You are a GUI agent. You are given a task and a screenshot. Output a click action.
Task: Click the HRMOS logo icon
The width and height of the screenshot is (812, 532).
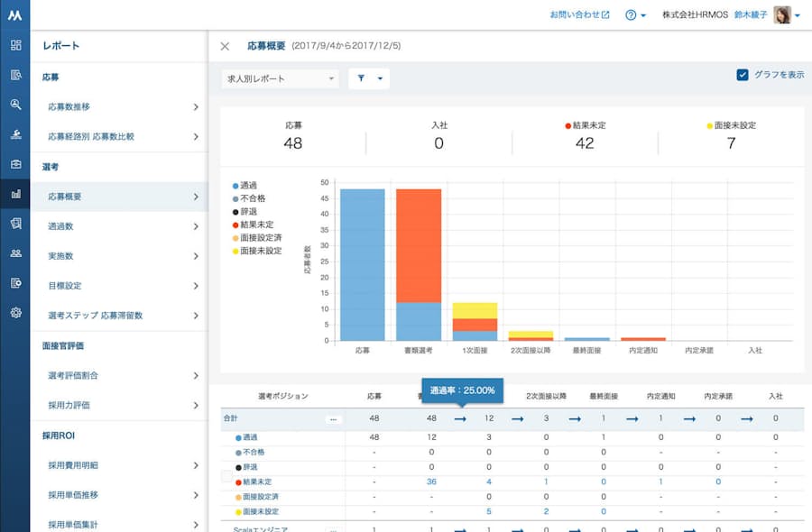[15, 15]
